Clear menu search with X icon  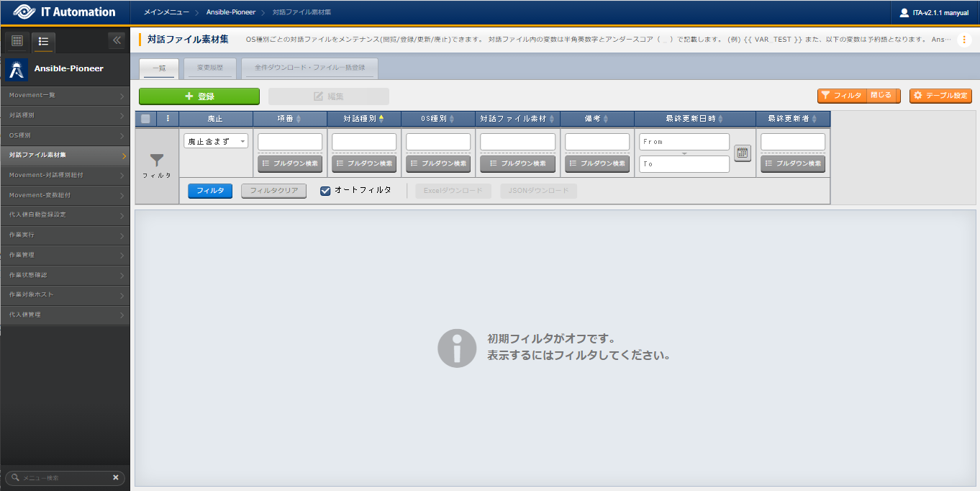[115, 477]
